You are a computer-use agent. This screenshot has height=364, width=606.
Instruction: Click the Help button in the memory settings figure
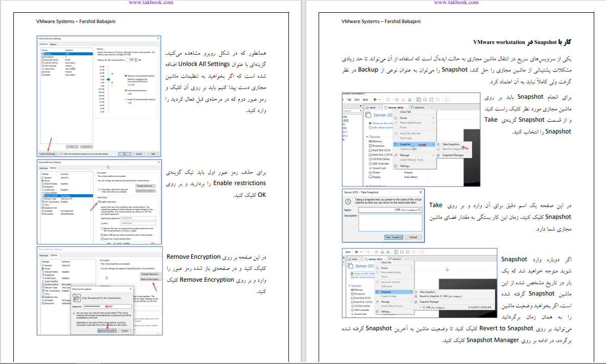153,154
